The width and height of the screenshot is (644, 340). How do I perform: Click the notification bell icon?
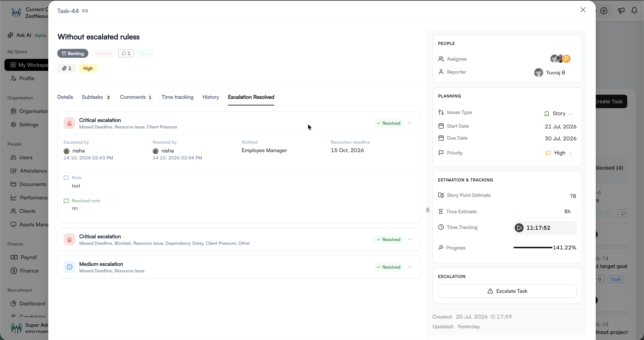pos(634,10)
